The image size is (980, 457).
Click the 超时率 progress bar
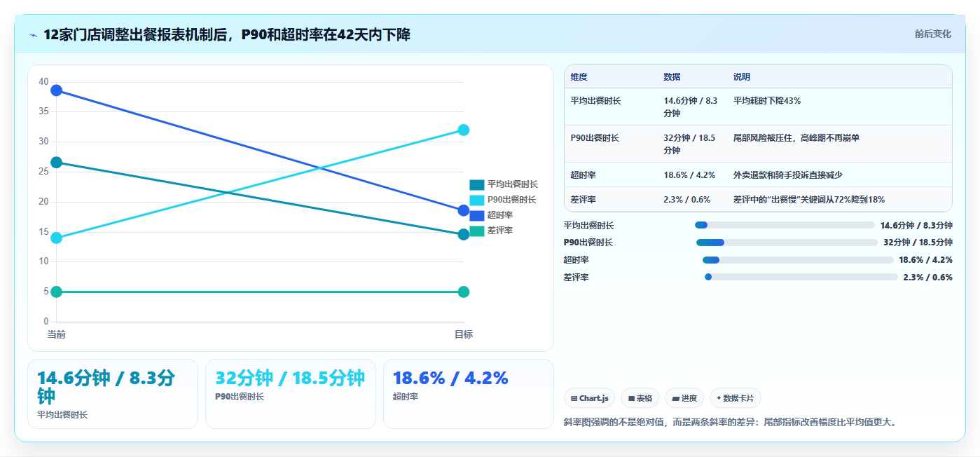click(798, 260)
